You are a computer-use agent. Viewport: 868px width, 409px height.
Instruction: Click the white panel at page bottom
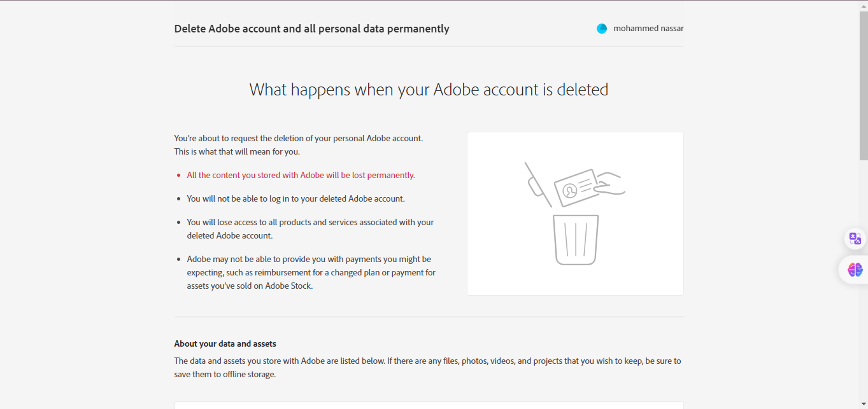pos(429,405)
